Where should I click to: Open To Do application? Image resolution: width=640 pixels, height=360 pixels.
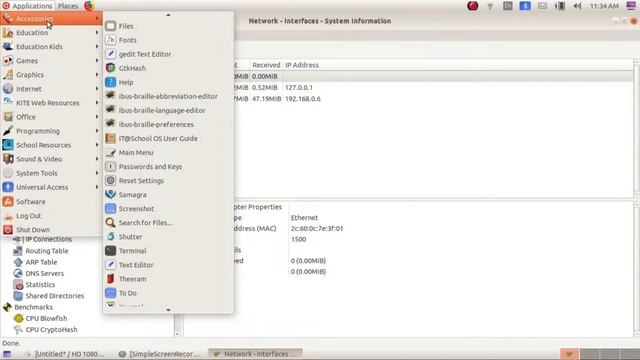[168, 293]
